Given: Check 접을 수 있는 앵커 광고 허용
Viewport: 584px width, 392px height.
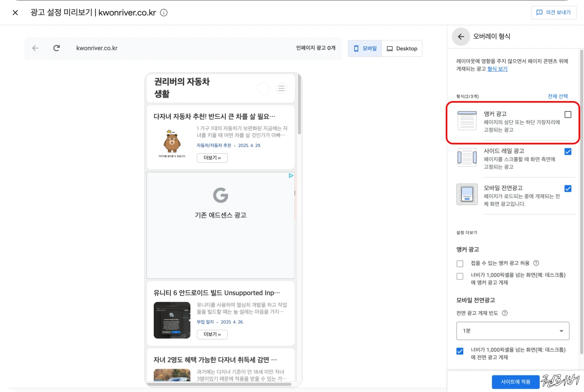Looking at the screenshot, I should pyautogui.click(x=459, y=263).
